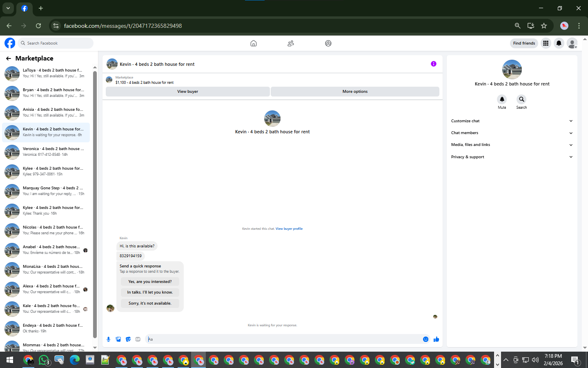Screen dimensions: 588x368
Task: Click More options button
Action: click(x=355, y=92)
